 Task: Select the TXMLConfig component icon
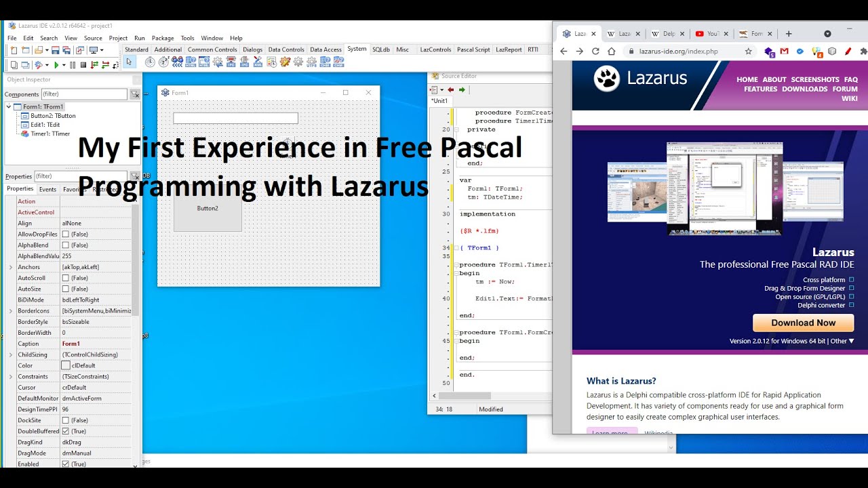[x=258, y=62]
